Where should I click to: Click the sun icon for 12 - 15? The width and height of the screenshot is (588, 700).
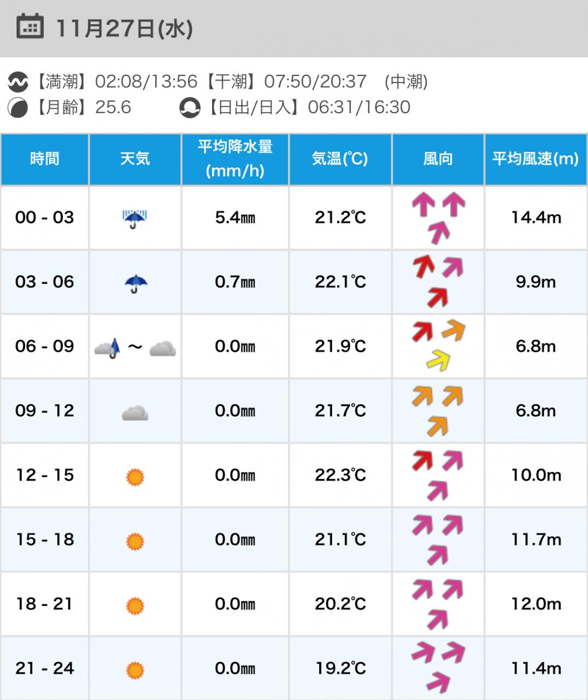(x=135, y=477)
